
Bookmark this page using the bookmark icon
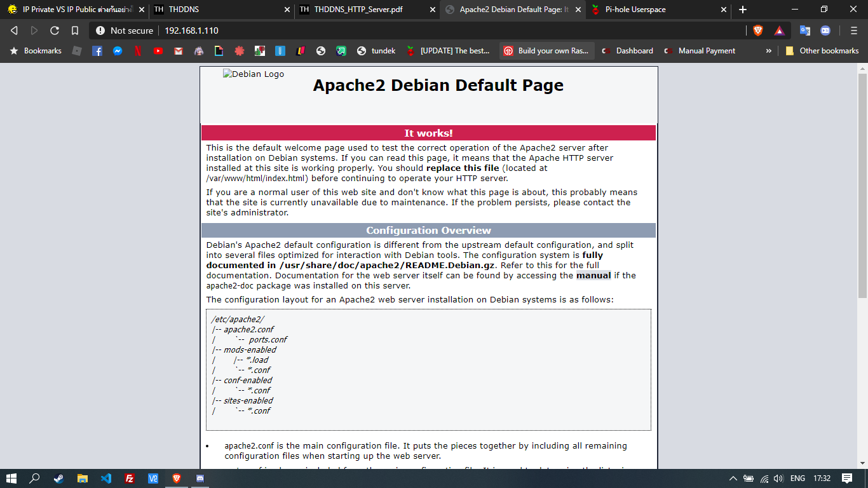[75, 30]
